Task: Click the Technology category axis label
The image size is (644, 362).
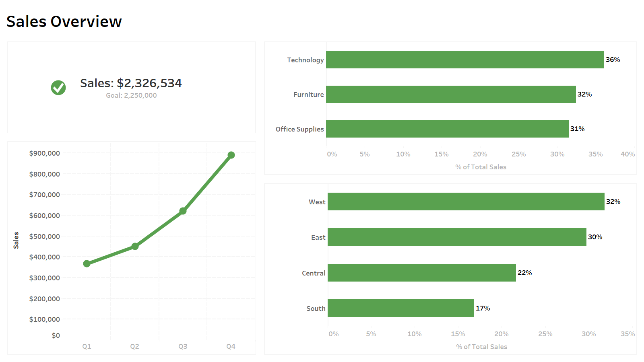Action: (x=305, y=60)
